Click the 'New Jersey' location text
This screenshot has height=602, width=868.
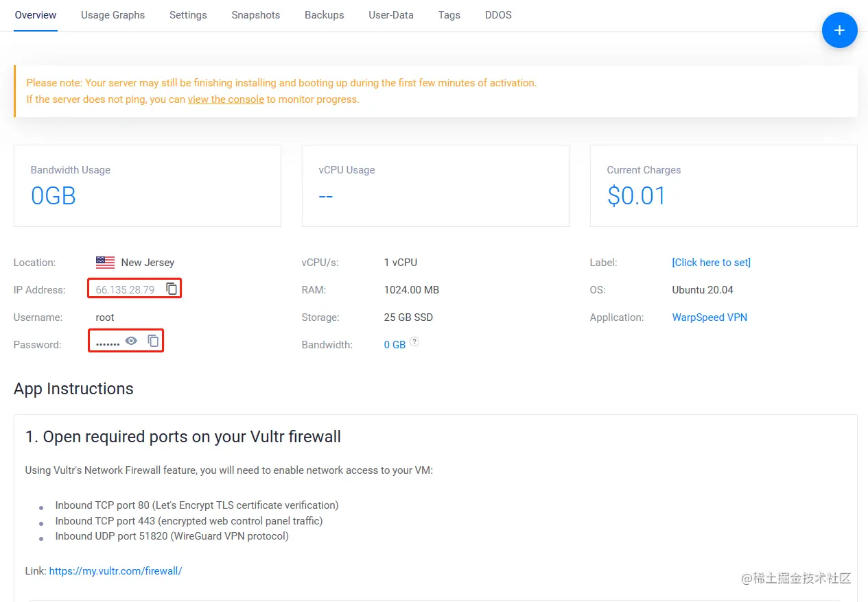point(148,263)
